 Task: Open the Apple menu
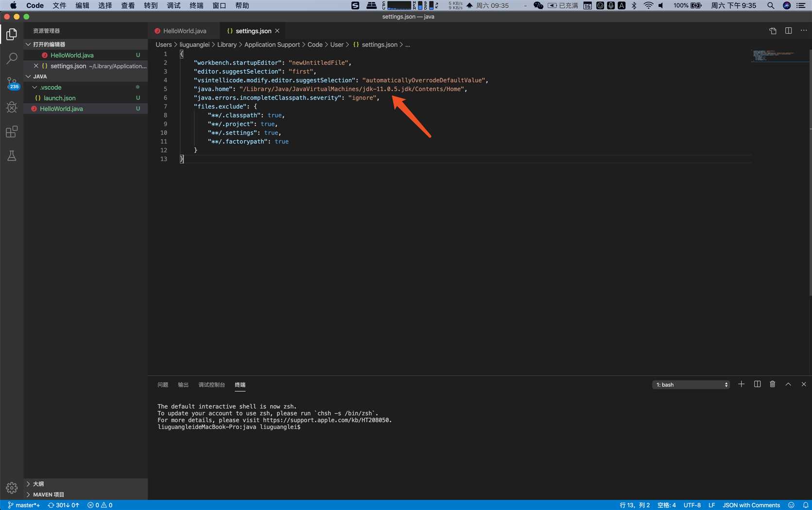[x=13, y=5]
